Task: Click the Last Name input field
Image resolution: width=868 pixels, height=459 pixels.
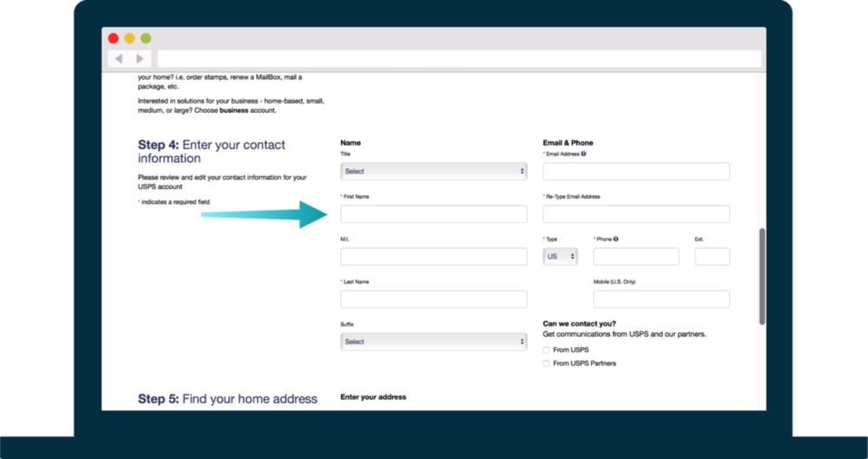Action: click(x=434, y=299)
